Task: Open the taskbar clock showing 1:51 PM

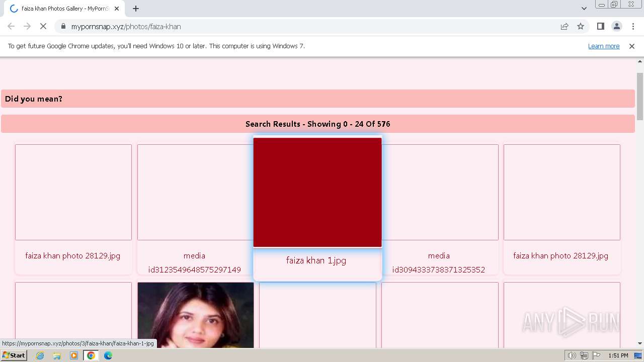Action: (x=618, y=355)
